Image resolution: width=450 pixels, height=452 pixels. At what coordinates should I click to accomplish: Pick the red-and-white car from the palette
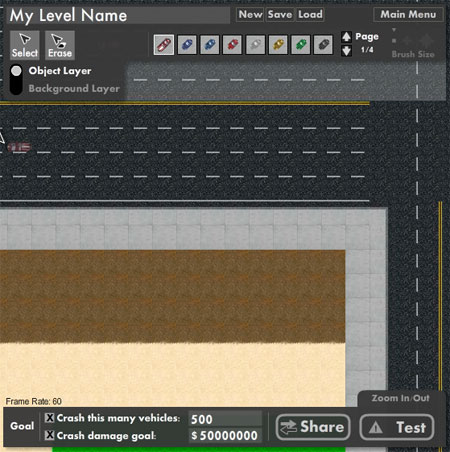164,44
